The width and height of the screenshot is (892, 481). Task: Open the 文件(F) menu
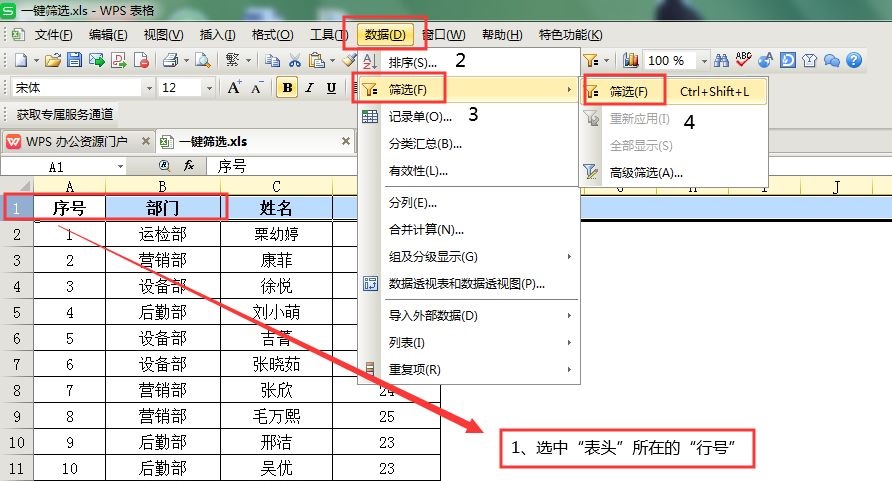[53, 35]
